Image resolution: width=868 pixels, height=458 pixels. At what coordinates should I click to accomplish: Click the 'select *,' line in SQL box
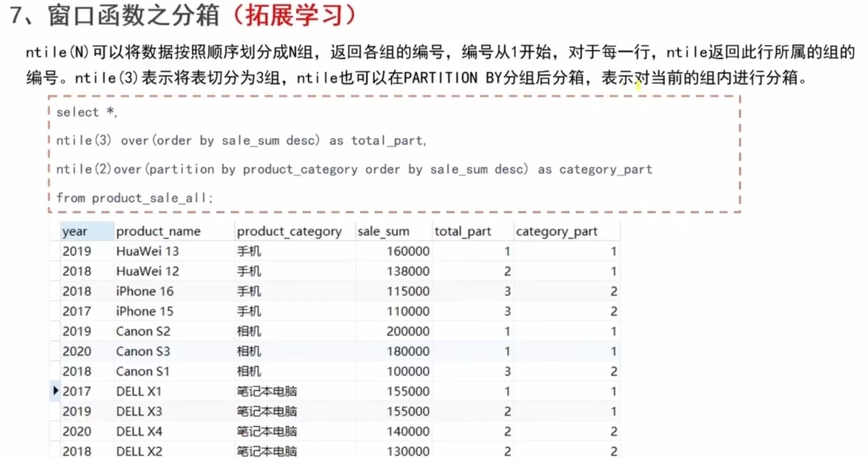[87, 112]
